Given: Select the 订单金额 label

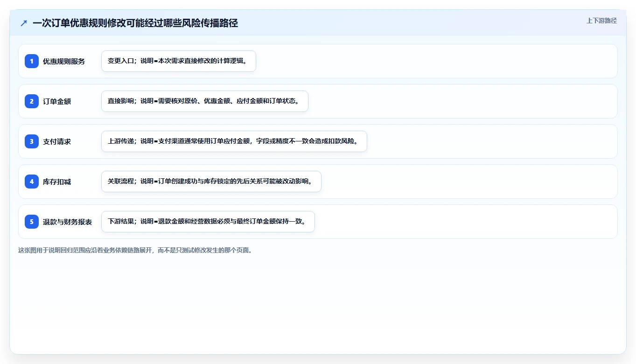Looking at the screenshot, I should (x=57, y=101).
